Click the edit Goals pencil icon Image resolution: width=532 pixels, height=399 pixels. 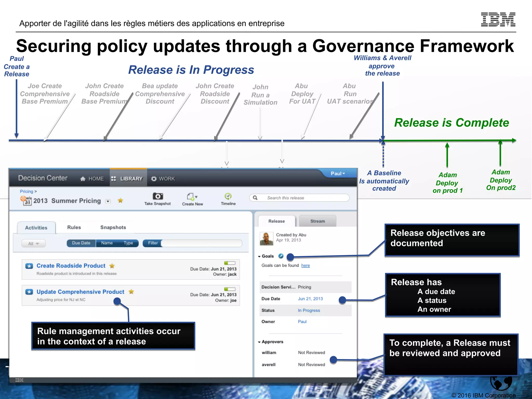pos(281,256)
